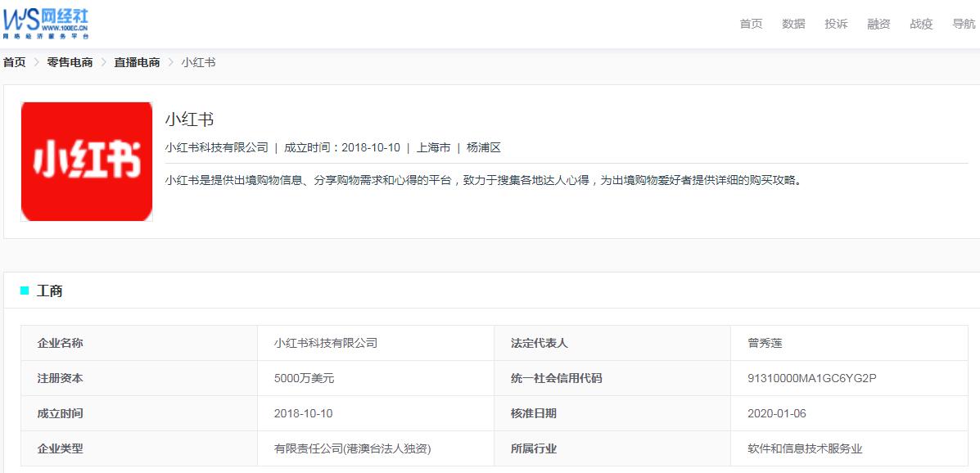The width and height of the screenshot is (980, 473).
Task: Open 零售电商 from the breadcrumb
Action: (x=71, y=62)
